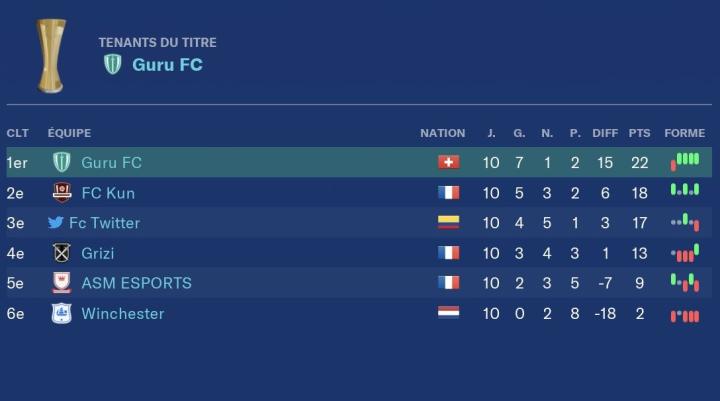Click Guru FC Swiss flag
Image resolution: width=720 pixels, height=401 pixels.
coord(448,163)
